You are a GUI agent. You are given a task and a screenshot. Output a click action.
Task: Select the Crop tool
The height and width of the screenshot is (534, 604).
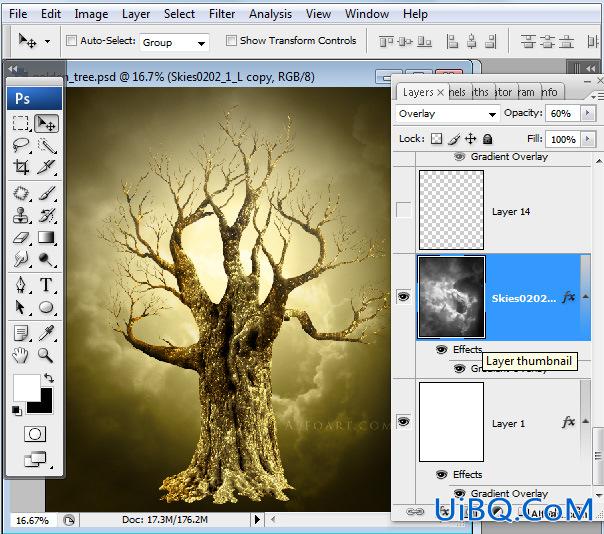pos(20,167)
